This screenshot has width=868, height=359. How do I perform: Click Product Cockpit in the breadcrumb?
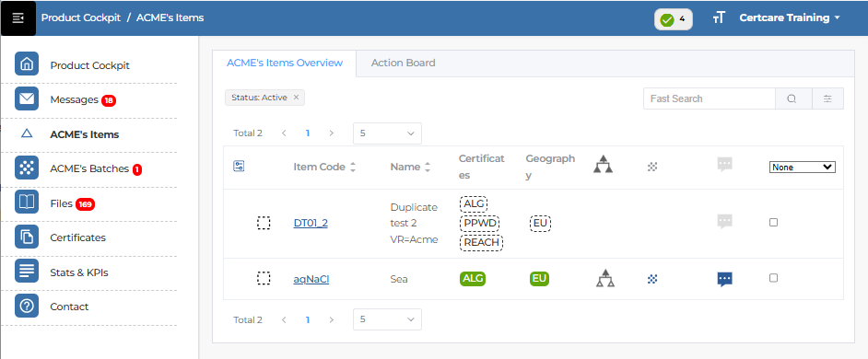pos(81,17)
